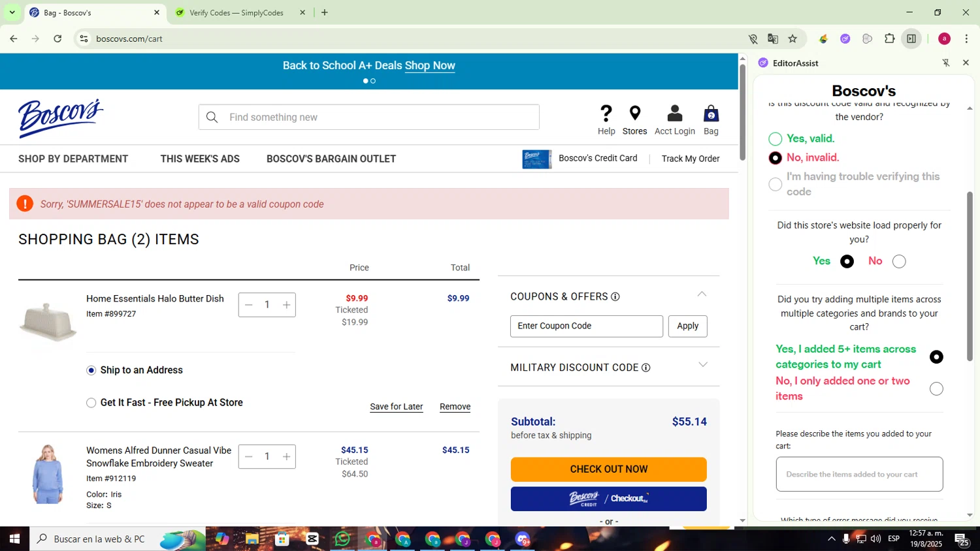This screenshot has width=980, height=551.
Task: Open Shop By Department menu
Action: 73,159
